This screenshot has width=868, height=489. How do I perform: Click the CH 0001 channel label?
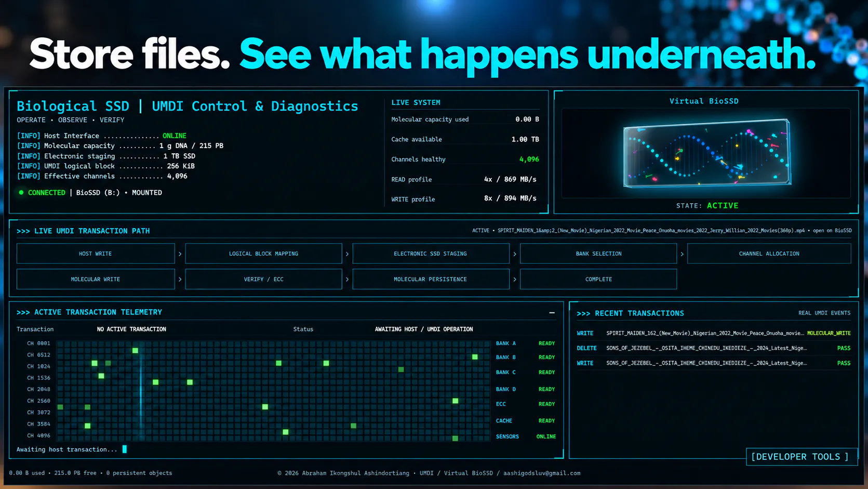click(39, 343)
